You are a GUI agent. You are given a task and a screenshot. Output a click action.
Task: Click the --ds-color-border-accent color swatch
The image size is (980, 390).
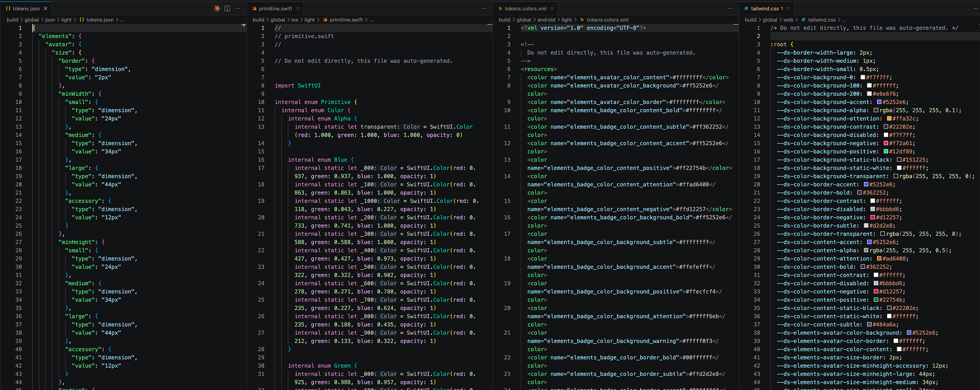coord(866,184)
